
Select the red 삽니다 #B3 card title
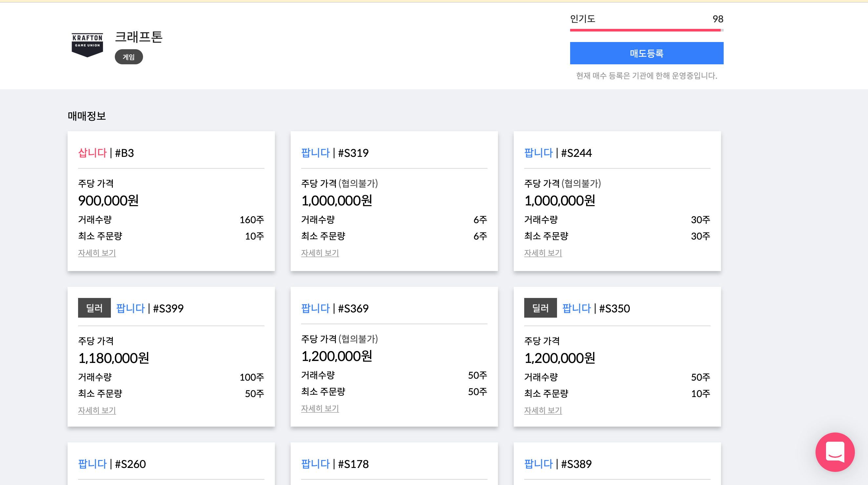coord(106,153)
